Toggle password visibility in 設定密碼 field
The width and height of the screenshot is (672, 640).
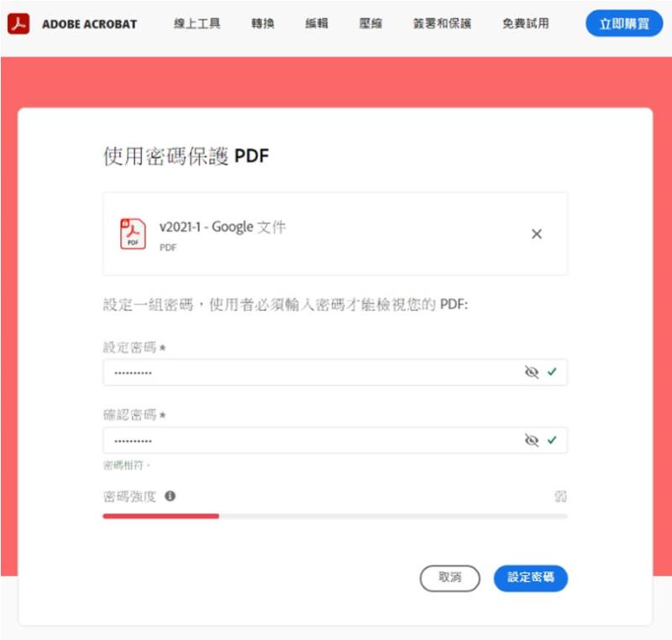pyautogui.click(x=532, y=372)
